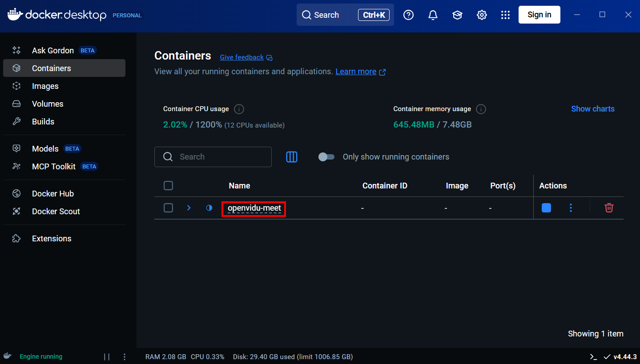Expand the openvidu-meet container group
This screenshot has width=640, height=364.
tap(189, 208)
